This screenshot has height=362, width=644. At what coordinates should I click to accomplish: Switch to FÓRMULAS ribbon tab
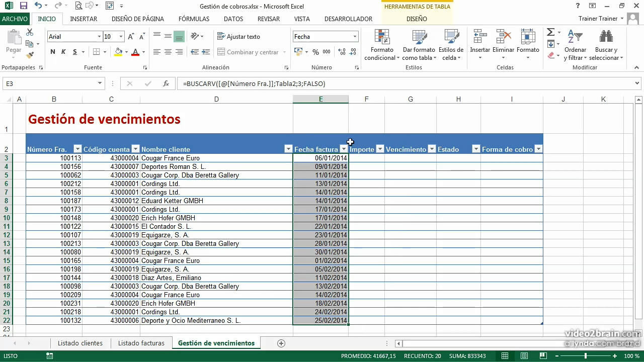pos(194,19)
